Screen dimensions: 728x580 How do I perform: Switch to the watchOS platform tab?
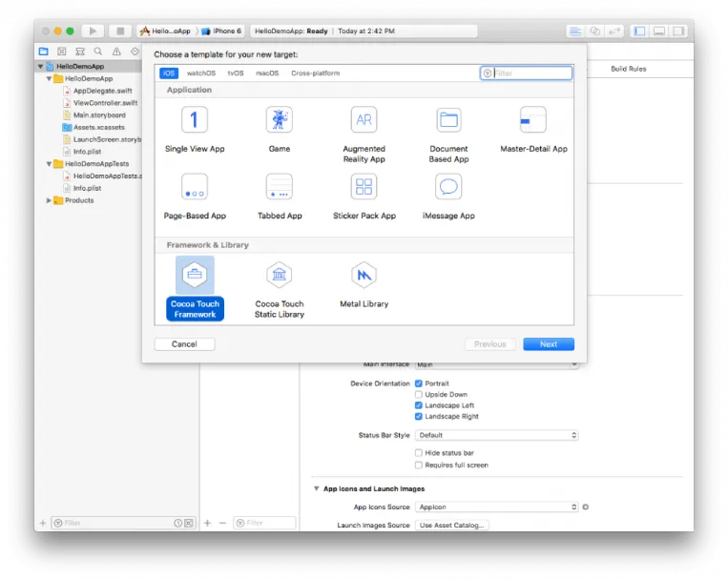point(201,73)
